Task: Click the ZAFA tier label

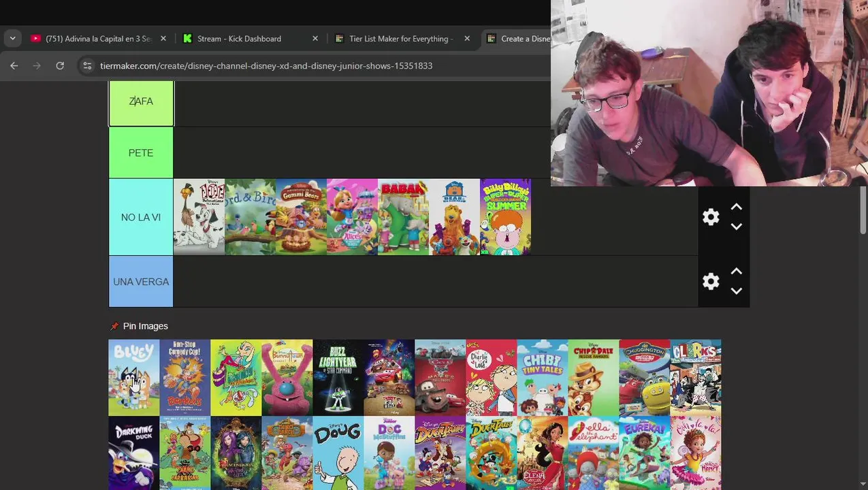Action: (x=141, y=101)
